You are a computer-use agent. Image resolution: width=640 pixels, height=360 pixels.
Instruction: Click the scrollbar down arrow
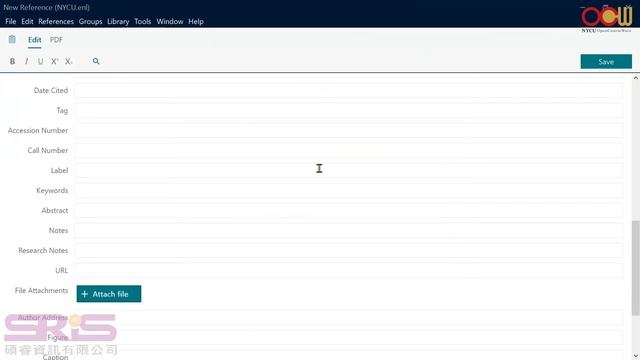(636, 356)
